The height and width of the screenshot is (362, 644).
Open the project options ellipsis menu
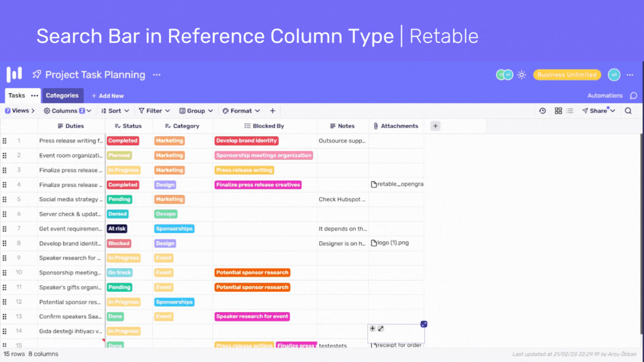click(x=157, y=75)
